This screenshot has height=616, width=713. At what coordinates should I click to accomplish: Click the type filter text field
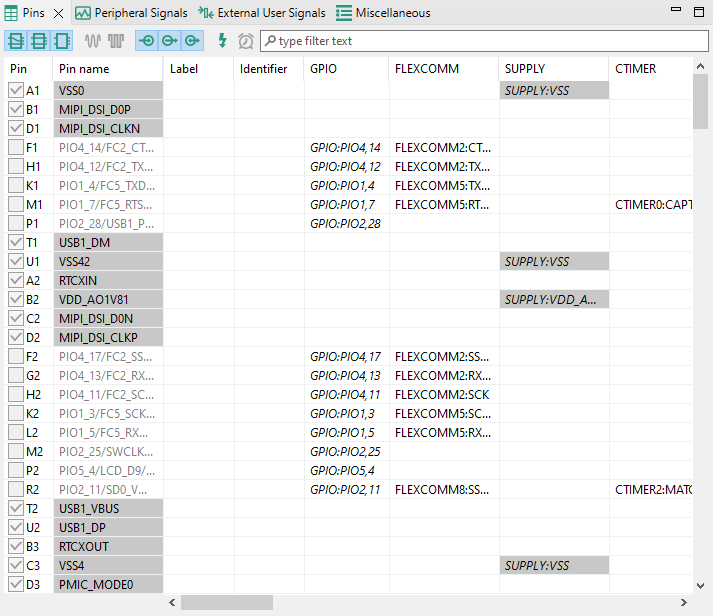point(480,41)
